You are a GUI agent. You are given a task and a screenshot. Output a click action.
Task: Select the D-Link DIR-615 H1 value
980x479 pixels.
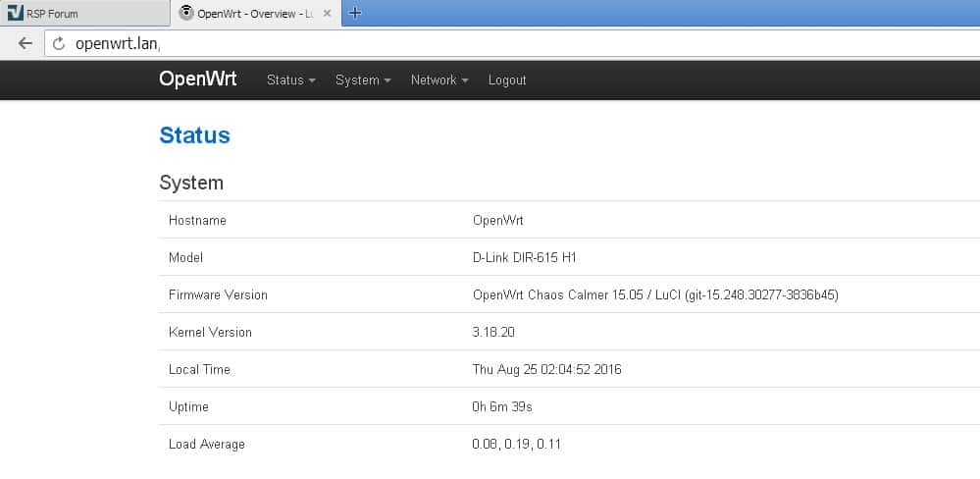coord(525,257)
